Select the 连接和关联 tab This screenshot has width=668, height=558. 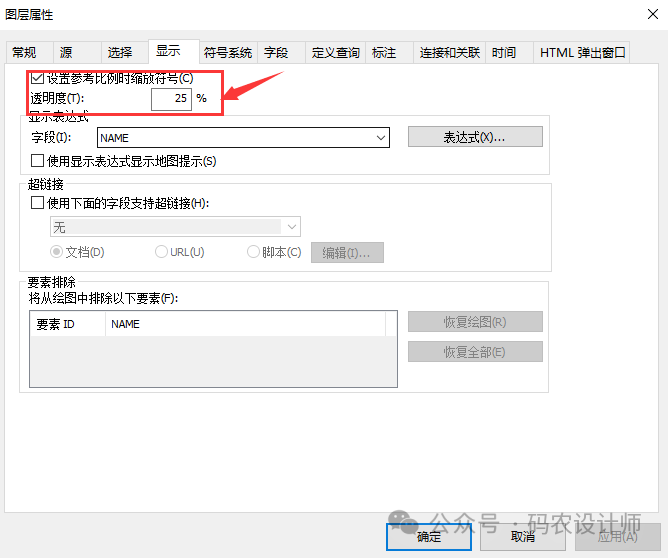[x=450, y=53]
